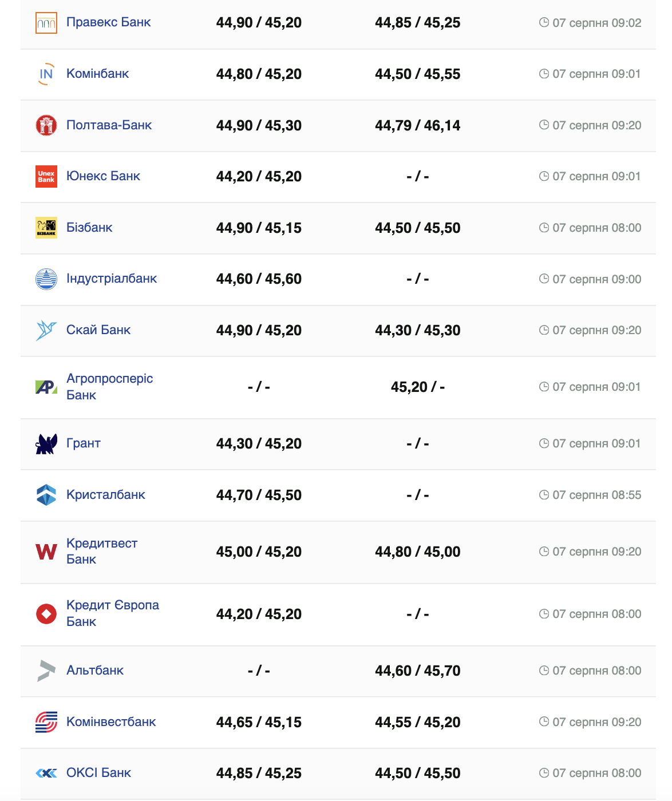Screen dimensions: 672x801
Task: Open the Правекс Банк link
Action: [x=109, y=22]
